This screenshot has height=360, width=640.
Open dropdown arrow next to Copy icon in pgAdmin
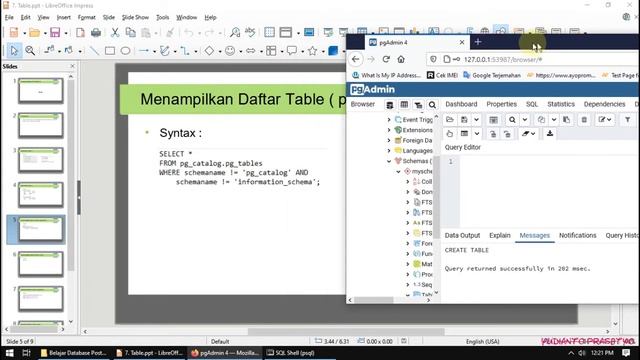pyautogui.click(x=554, y=120)
